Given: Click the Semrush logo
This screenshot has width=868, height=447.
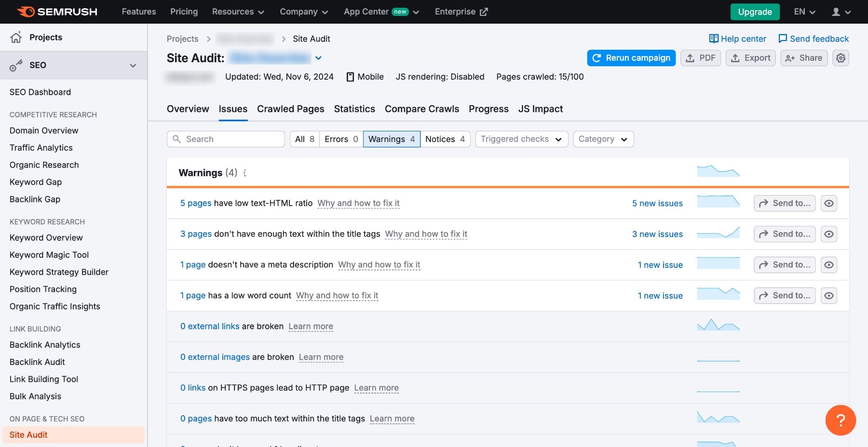Looking at the screenshot, I should coord(56,11).
